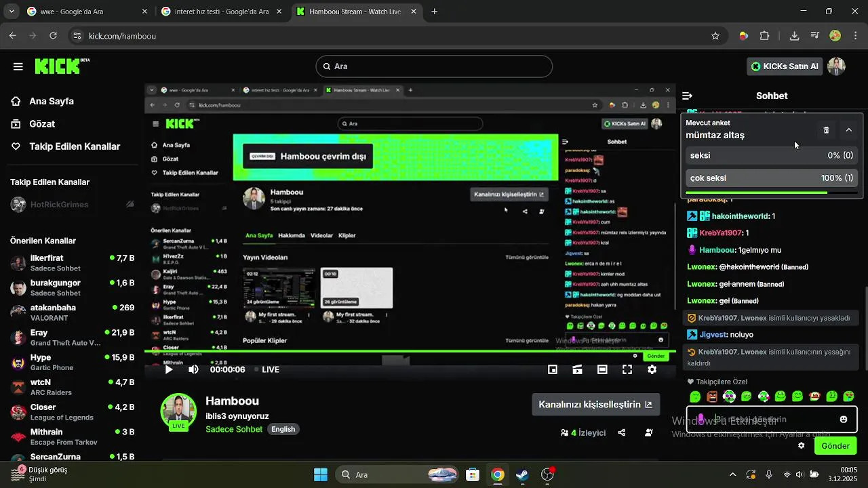Open the Chrome downloads icon

pos(794,36)
